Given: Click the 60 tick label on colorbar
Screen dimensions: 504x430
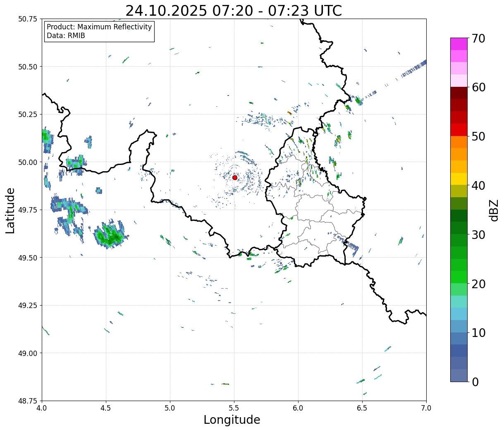Looking at the screenshot, I should click(x=478, y=87).
